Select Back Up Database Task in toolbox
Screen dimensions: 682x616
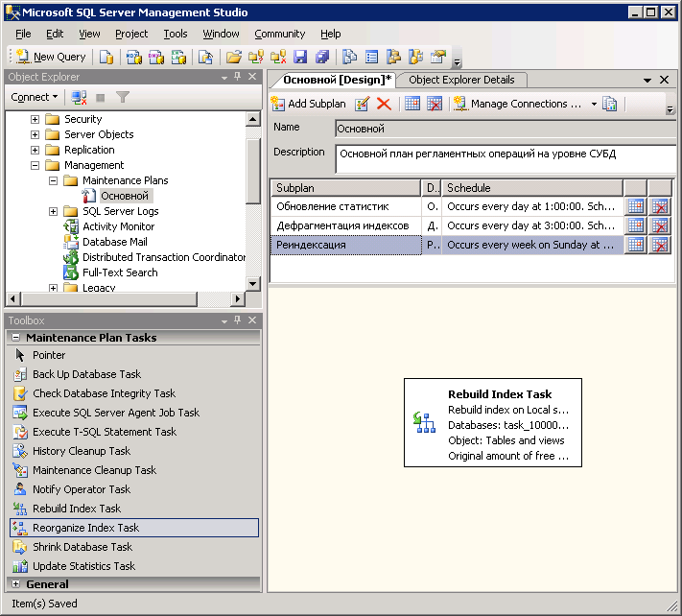tap(86, 374)
